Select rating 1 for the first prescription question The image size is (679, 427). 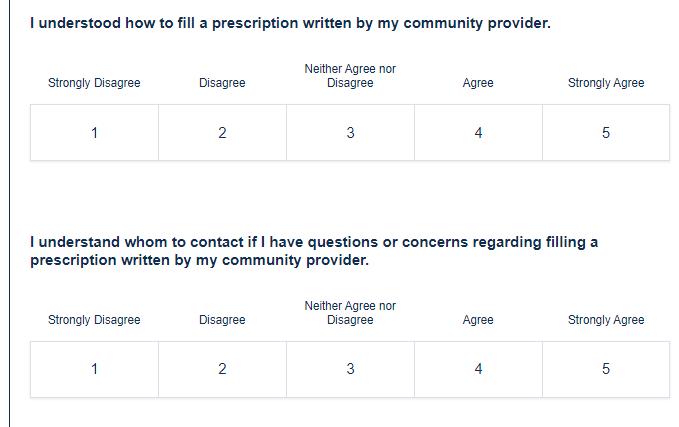coord(94,133)
